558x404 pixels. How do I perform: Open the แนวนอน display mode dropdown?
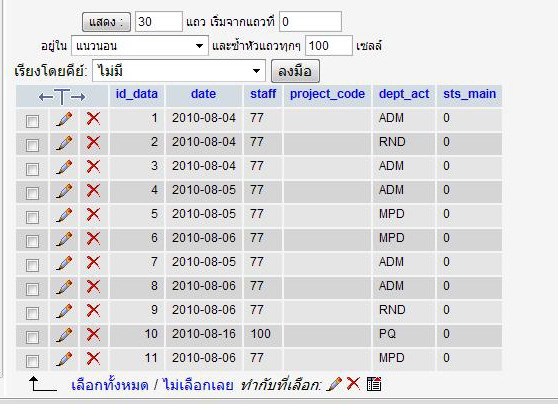coord(140,46)
